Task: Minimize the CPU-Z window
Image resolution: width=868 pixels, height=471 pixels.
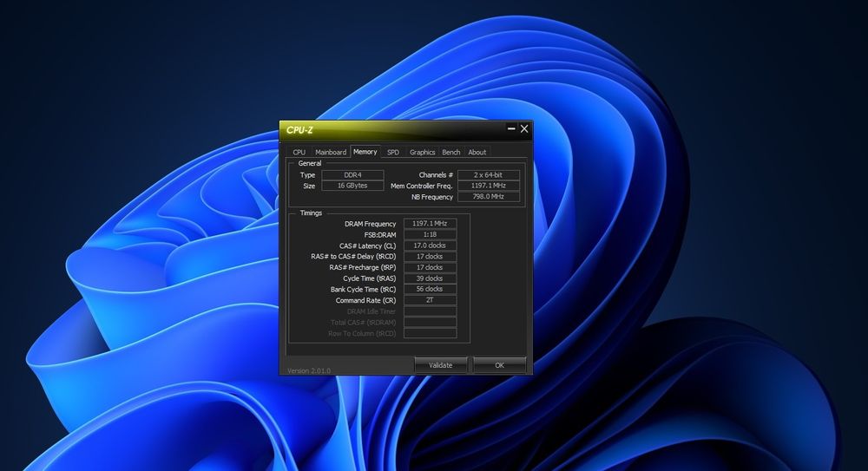Action: pyautogui.click(x=511, y=128)
